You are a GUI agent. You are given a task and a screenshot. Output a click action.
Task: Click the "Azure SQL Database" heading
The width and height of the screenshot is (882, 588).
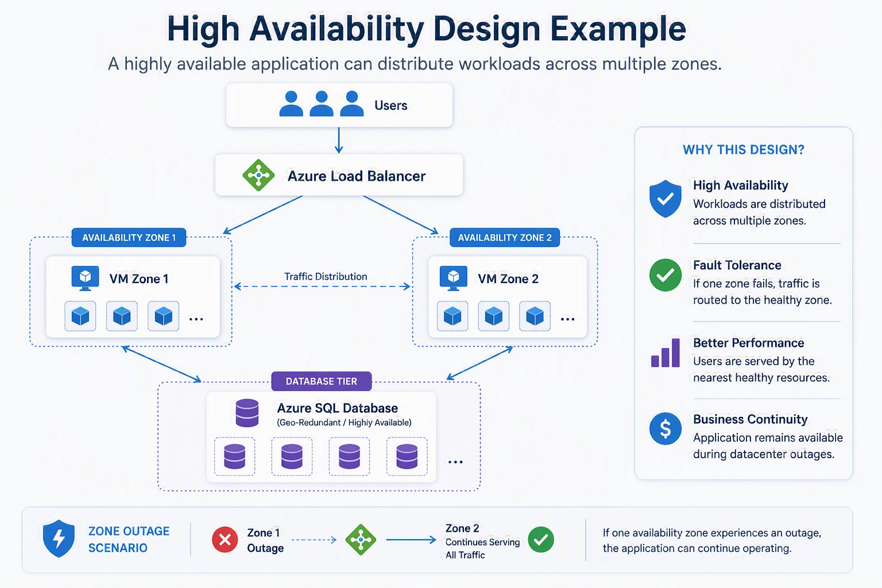338,408
